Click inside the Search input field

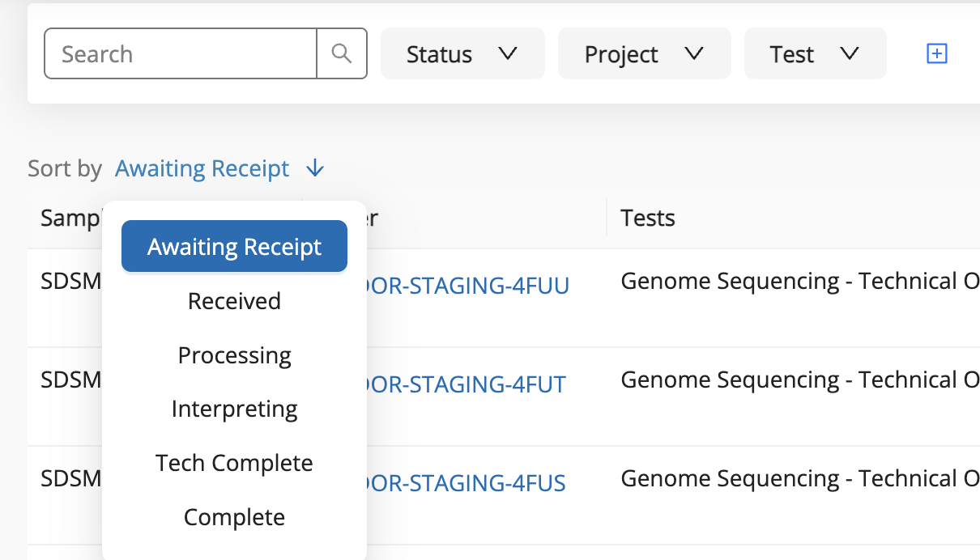click(180, 53)
